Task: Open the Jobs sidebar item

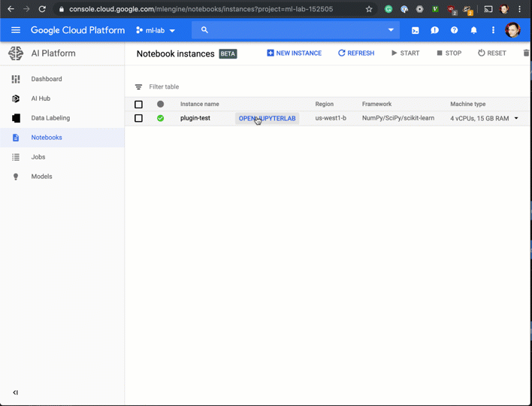Action: 62,157
